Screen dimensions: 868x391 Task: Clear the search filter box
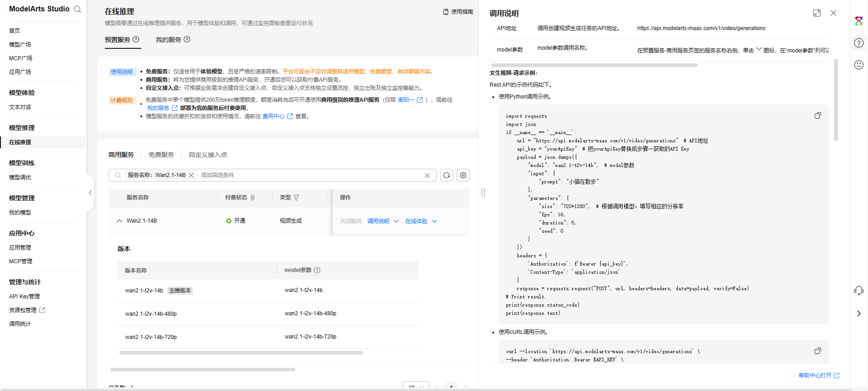[427, 176]
